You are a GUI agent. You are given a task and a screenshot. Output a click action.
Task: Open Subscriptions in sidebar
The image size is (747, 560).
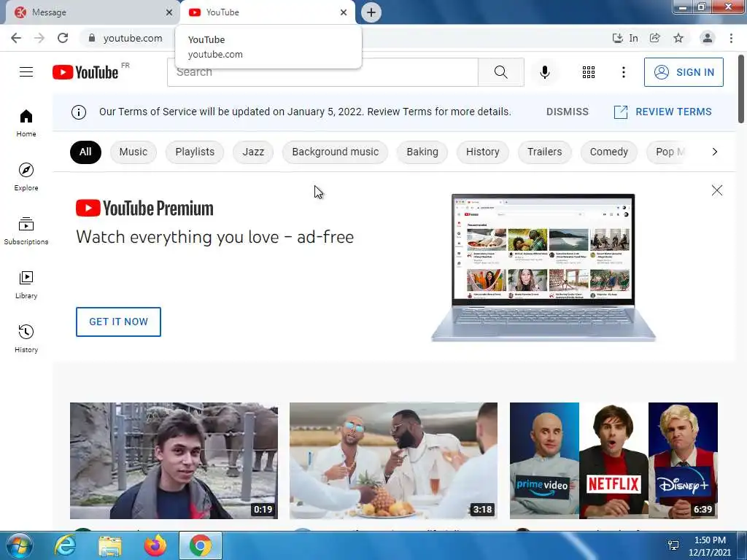click(26, 230)
